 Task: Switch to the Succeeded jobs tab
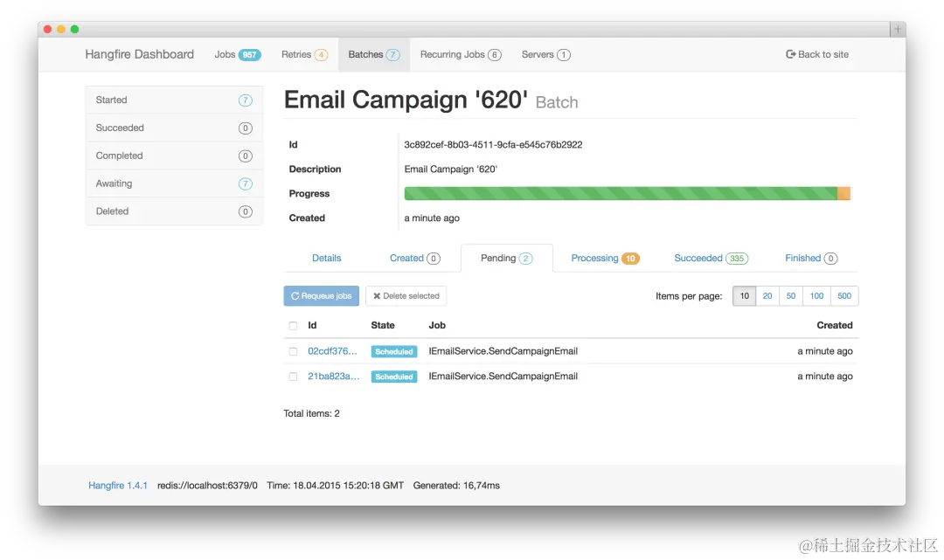tap(711, 258)
